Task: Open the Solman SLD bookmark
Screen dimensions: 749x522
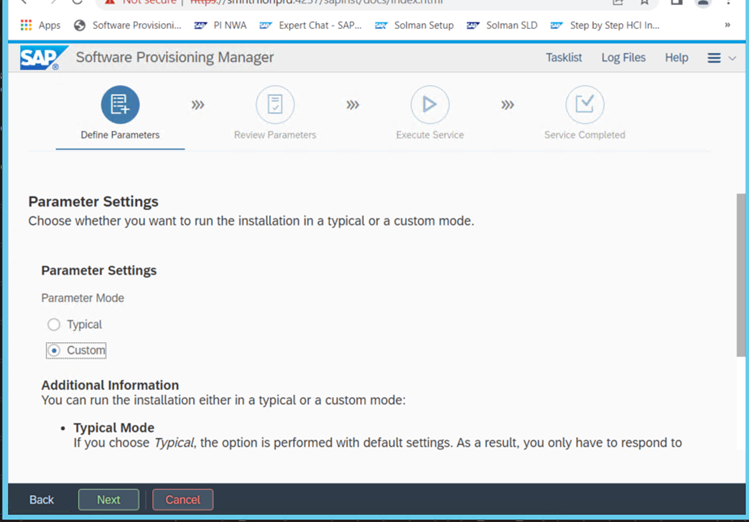Action: tap(502, 25)
